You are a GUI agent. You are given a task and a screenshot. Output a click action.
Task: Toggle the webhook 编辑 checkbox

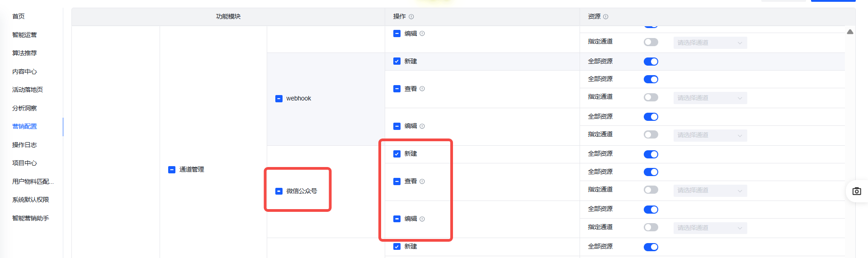click(x=397, y=126)
